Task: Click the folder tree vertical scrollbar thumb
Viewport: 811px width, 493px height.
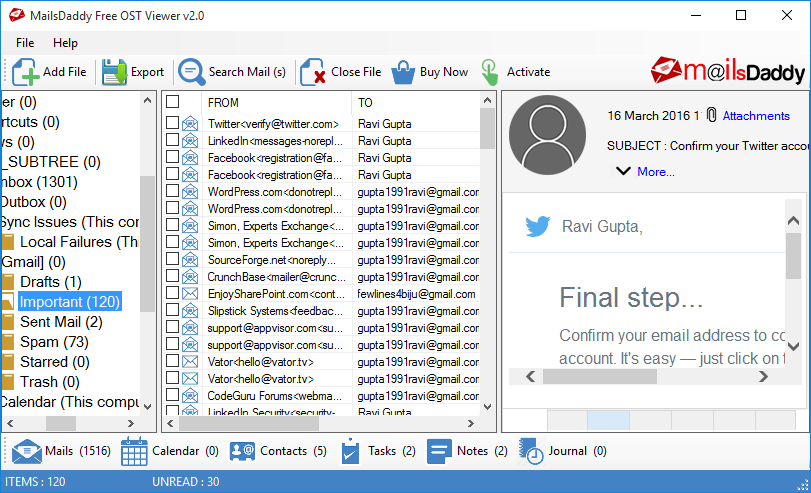Action: coord(147,244)
